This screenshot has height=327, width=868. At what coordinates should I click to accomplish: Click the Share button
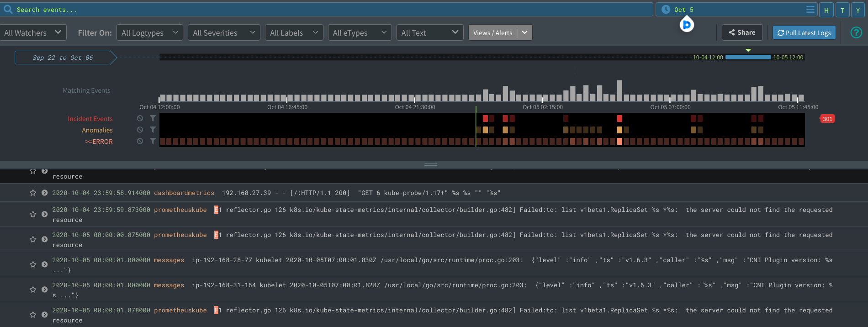coord(742,32)
